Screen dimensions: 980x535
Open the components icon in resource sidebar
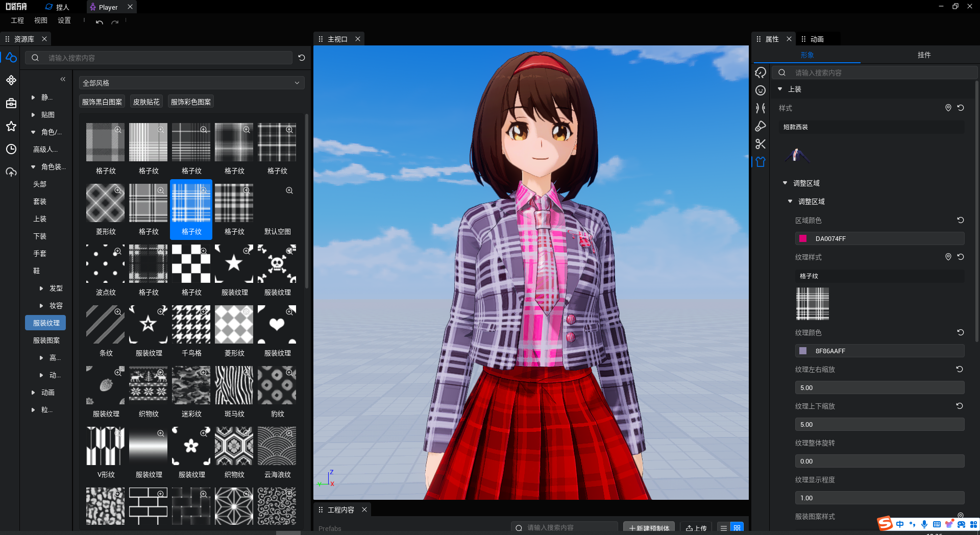[11, 80]
